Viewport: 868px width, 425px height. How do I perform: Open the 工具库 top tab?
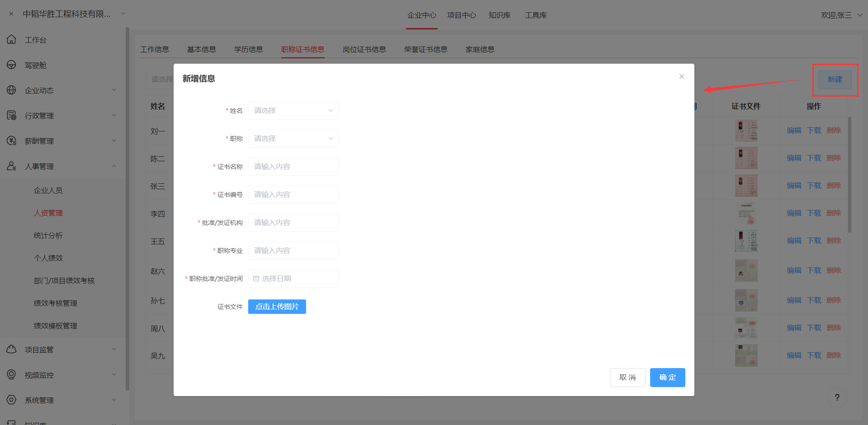click(536, 15)
